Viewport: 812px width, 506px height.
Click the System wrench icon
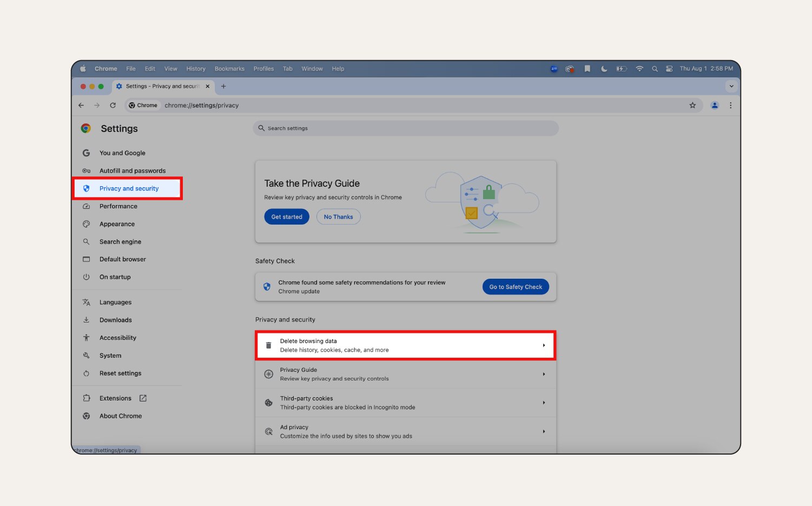point(86,356)
